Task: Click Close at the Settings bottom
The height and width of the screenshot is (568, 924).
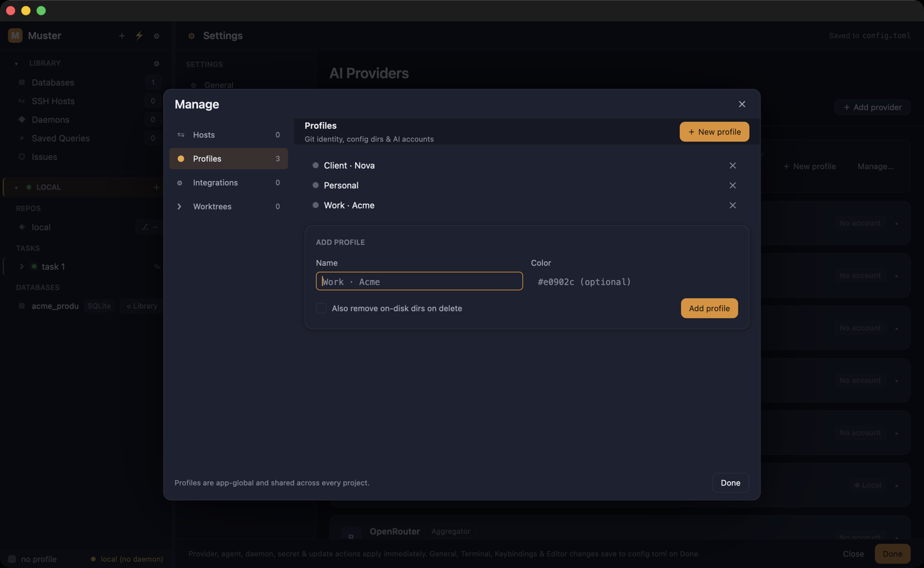Action: (853, 554)
